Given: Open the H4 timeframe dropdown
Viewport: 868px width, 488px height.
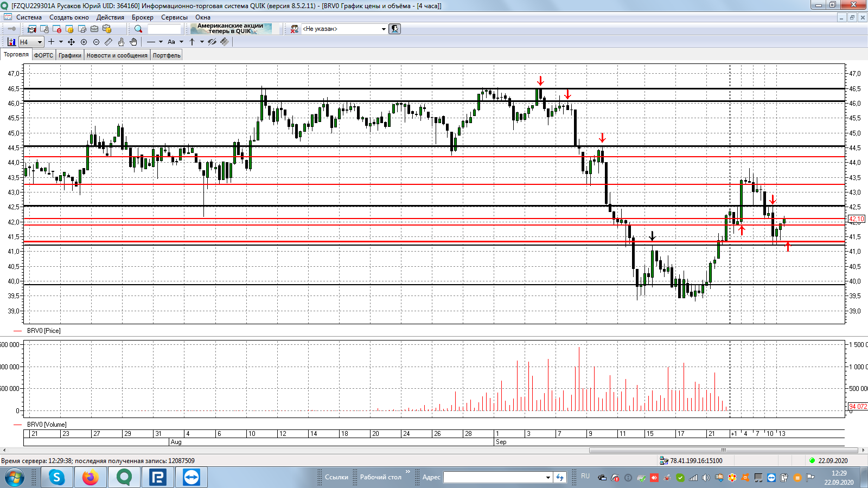Looking at the screenshot, I should [x=31, y=42].
